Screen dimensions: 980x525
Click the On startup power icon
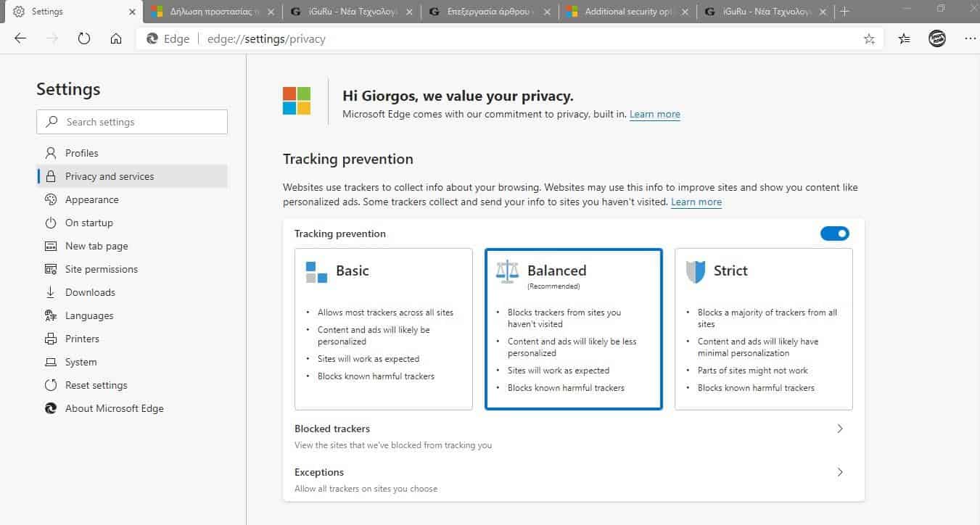(51, 223)
